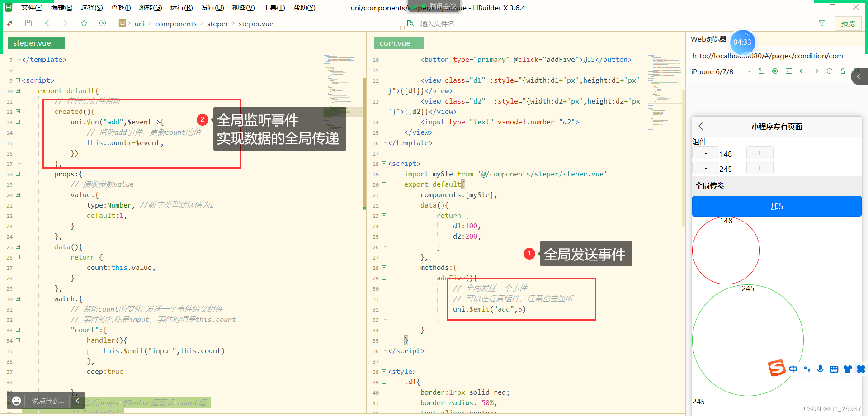This screenshot has width=868, height=416.
Task: Click the com.vue code minimap
Action: (x=664, y=93)
